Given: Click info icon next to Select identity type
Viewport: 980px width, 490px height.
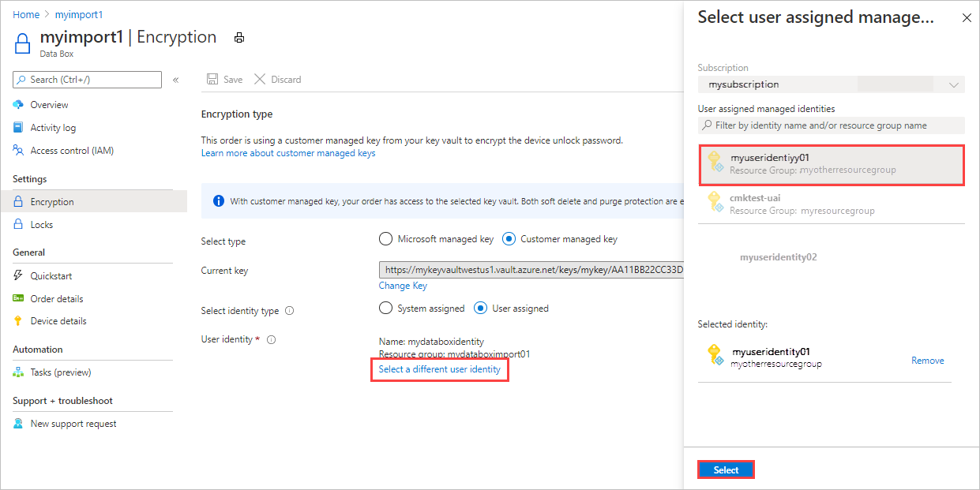Looking at the screenshot, I should pos(289,311).
